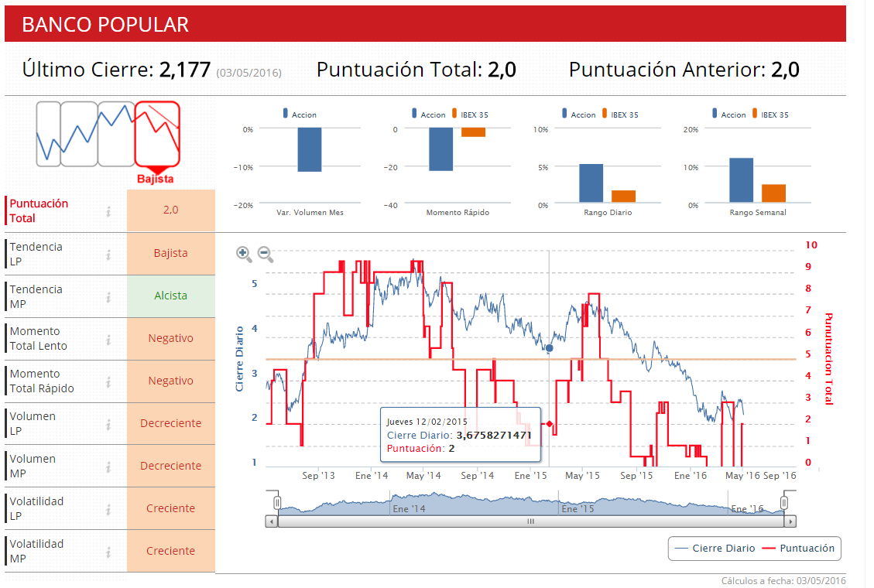Click the zoom in magnifier icon
Screen dimensions: 874x588
click(244, 254)
